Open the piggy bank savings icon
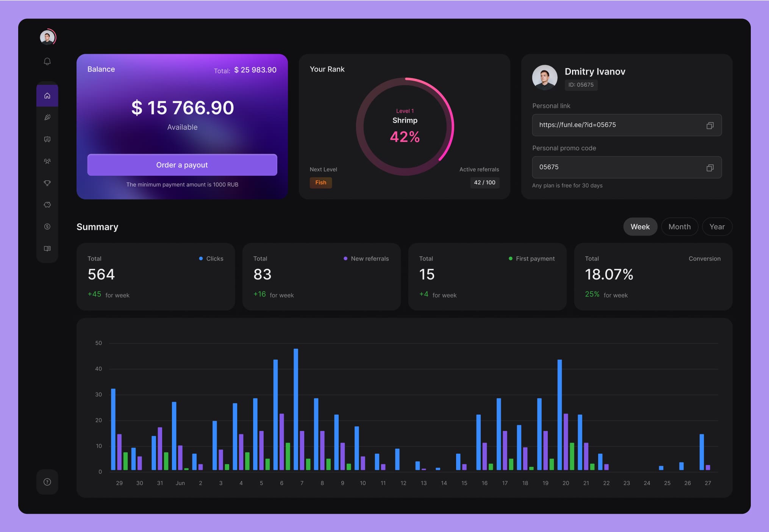Image resolution: width=769 pixels, height=532 pixels. tap(47, 205)
